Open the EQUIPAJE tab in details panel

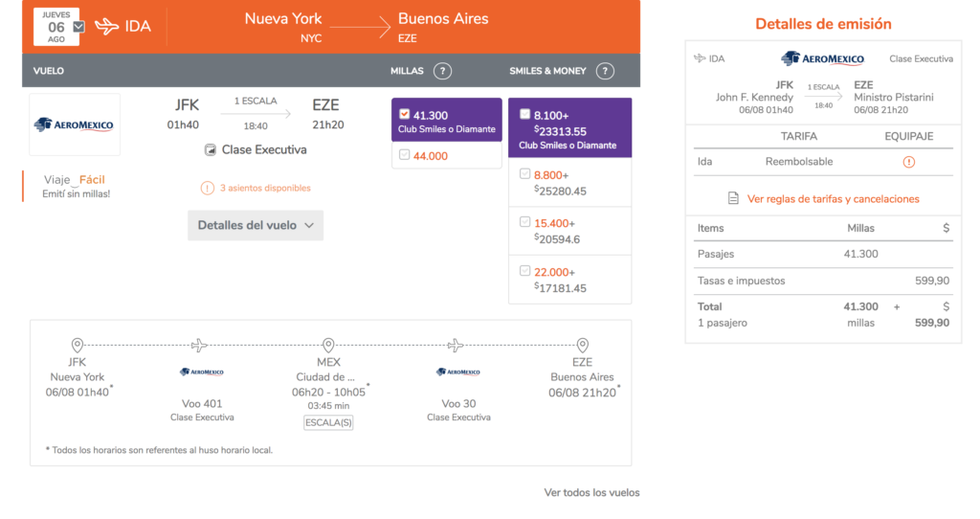click(909, 136)
